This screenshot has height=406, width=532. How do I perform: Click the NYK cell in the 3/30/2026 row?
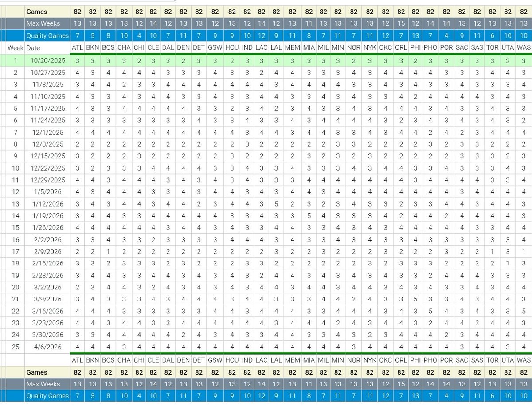369,335
